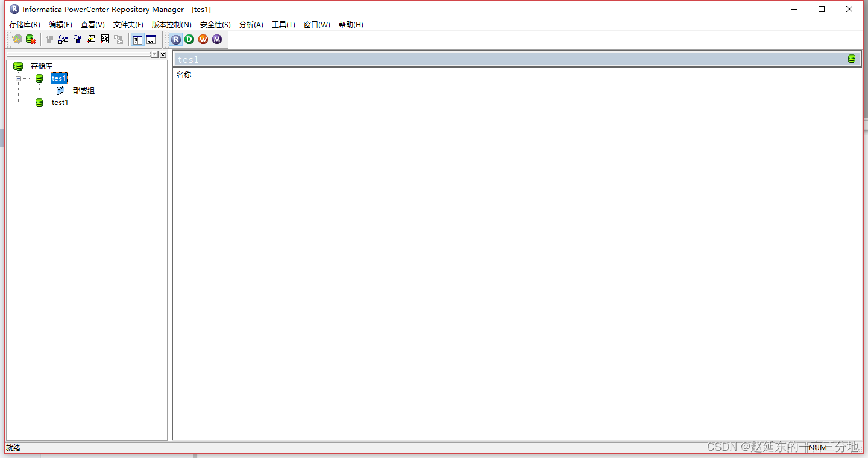Open the 帮助(H) menu
Viewport: 868px width, 458px height.
coord(351,25)
